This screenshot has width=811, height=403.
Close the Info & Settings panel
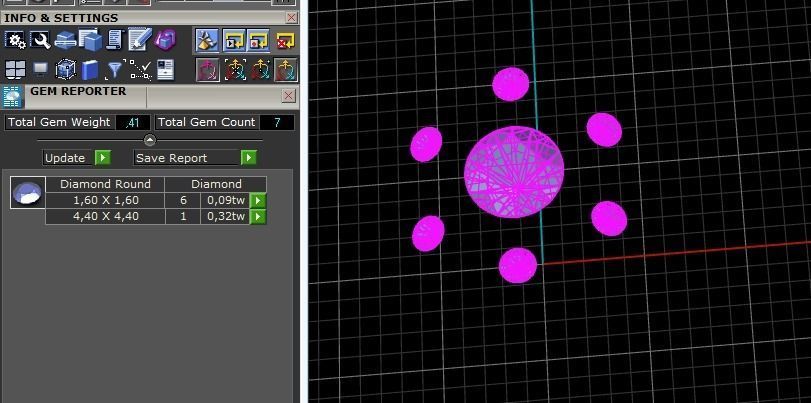click(292, 18)
